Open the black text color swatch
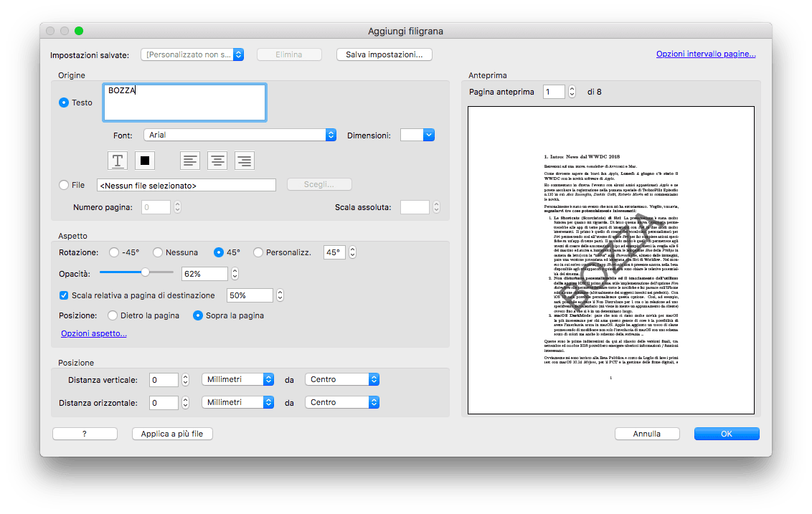Screen dimensions: 812x514 coord(145,161)
